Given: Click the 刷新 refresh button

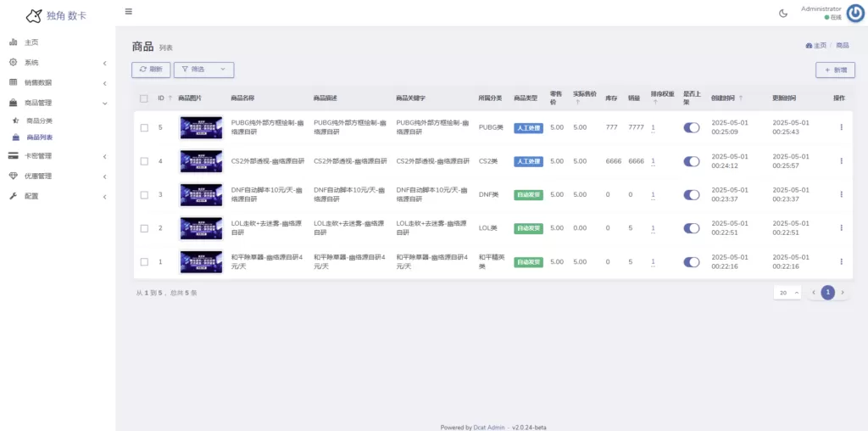Looking at the screenshot, I should pyautogui.click(x=151, y=70).
